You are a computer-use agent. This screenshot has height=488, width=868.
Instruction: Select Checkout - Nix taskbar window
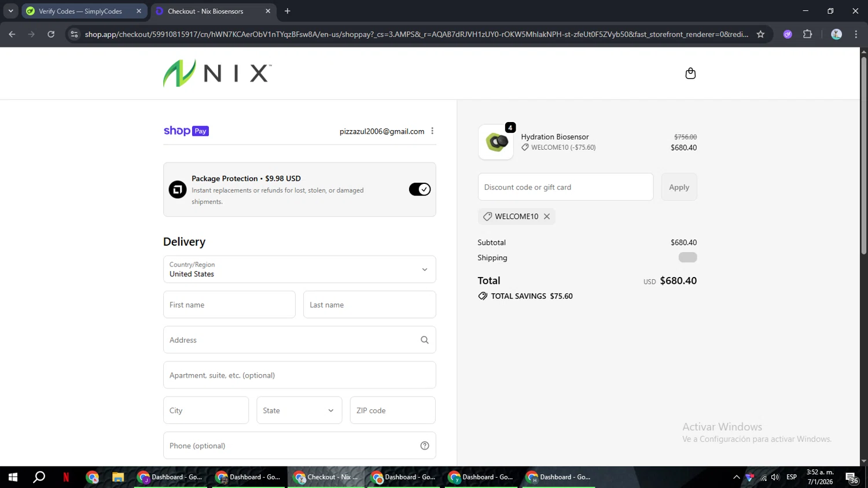(x=326, y=477)
